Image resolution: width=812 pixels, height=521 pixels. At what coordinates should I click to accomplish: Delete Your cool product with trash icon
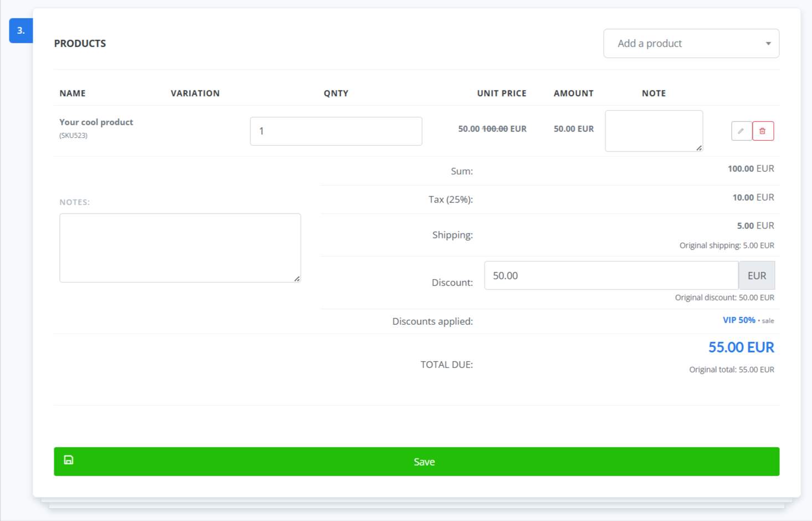763,131
